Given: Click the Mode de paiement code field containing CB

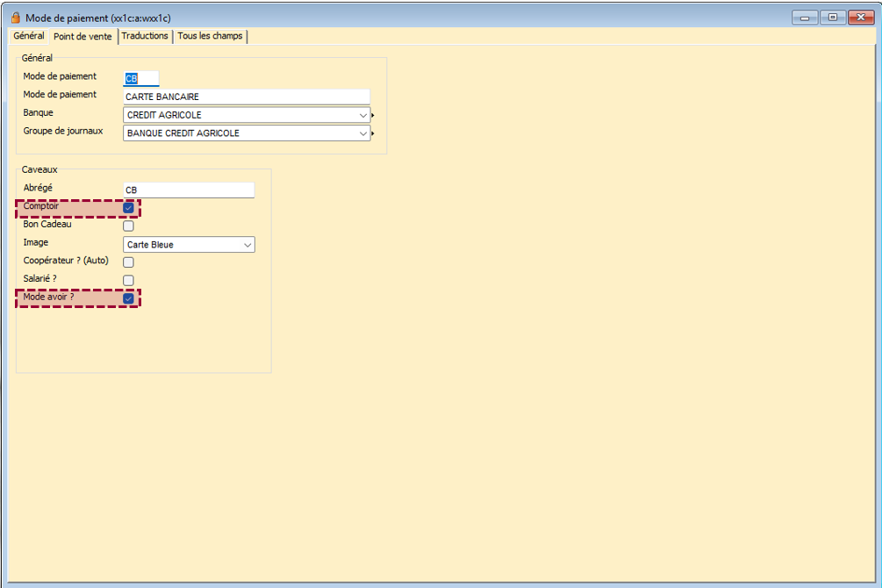Looking at the screenshot, I should coord(141,78).
